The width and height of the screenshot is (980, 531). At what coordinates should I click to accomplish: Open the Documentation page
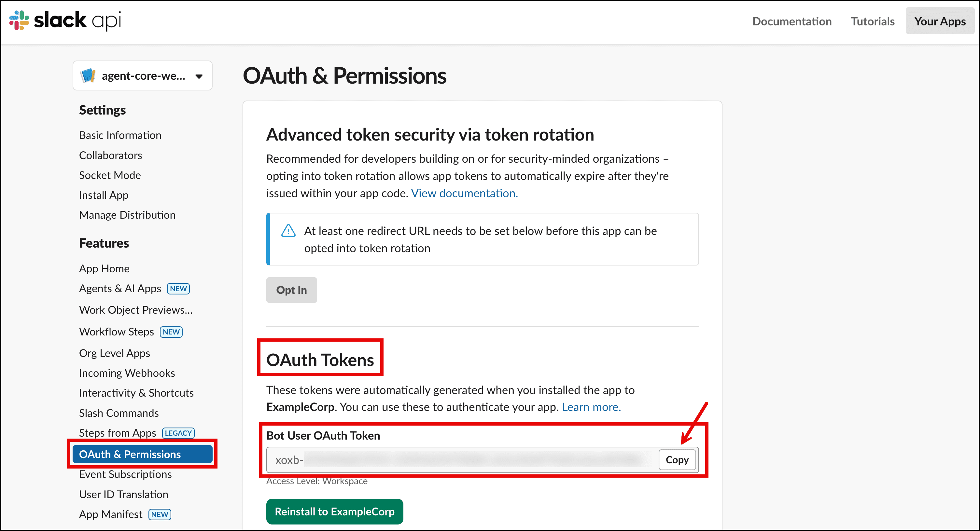[792, 21]
